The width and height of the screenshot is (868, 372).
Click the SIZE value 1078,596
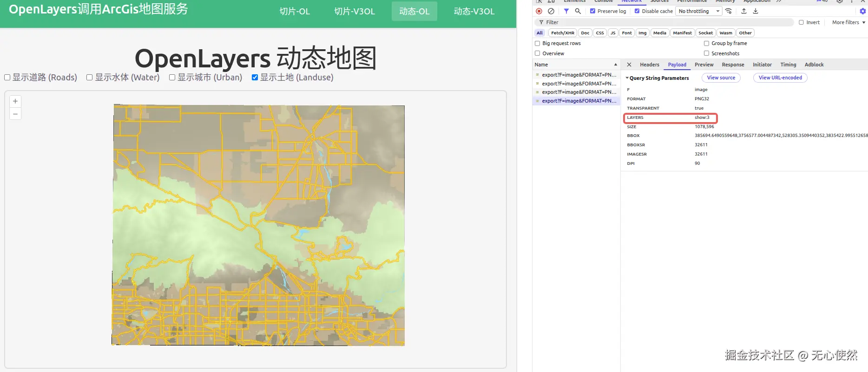[704, 127]
